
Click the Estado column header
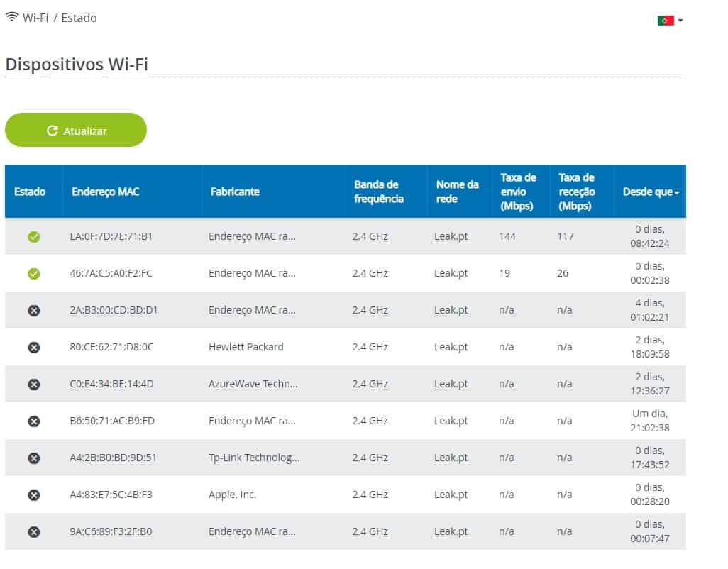point(30,192)
